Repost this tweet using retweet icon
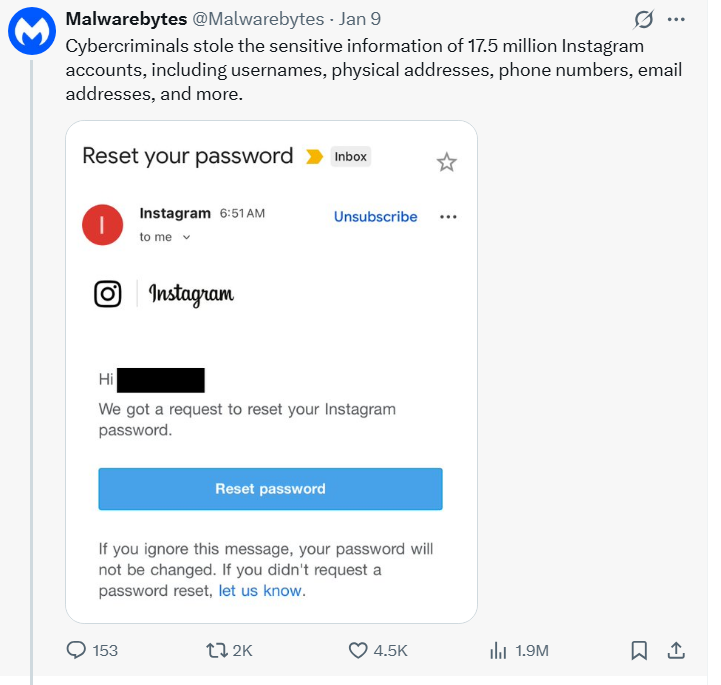Image resolution: width=721 pixels, height=685 pixels. (216, 650)
